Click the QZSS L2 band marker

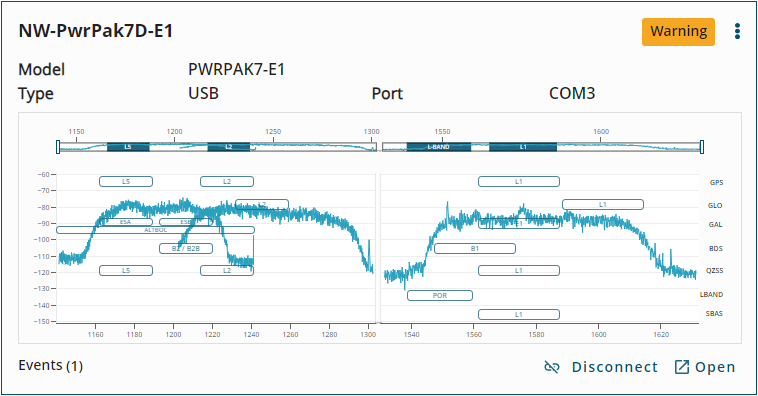(227, 271)
